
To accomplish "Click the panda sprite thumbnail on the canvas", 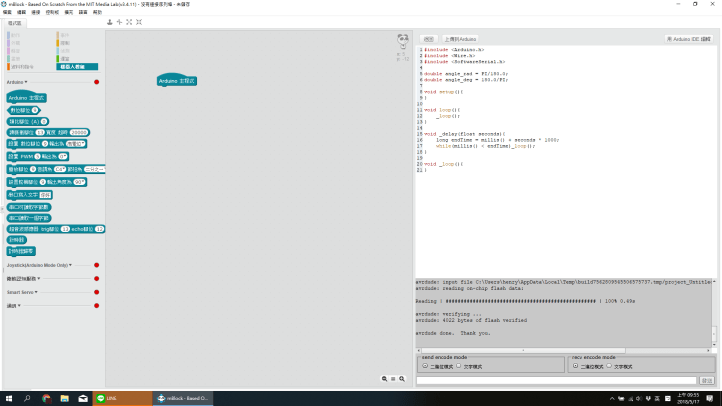I will pos(402,40).
